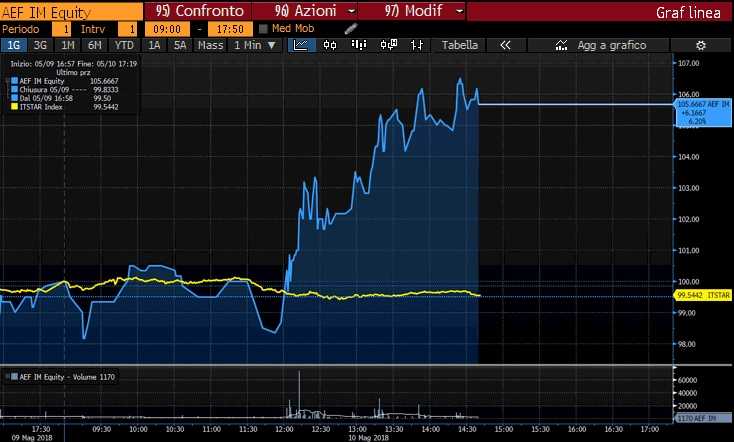Click the AEF IM Equity Volume 1170 label
The image size is (734, 442).
point(67,377)
